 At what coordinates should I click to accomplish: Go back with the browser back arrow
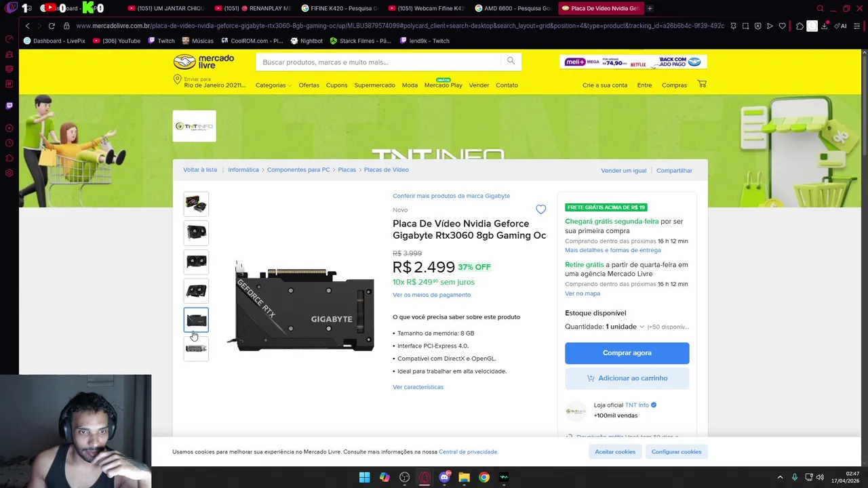[x=27, y=26]
